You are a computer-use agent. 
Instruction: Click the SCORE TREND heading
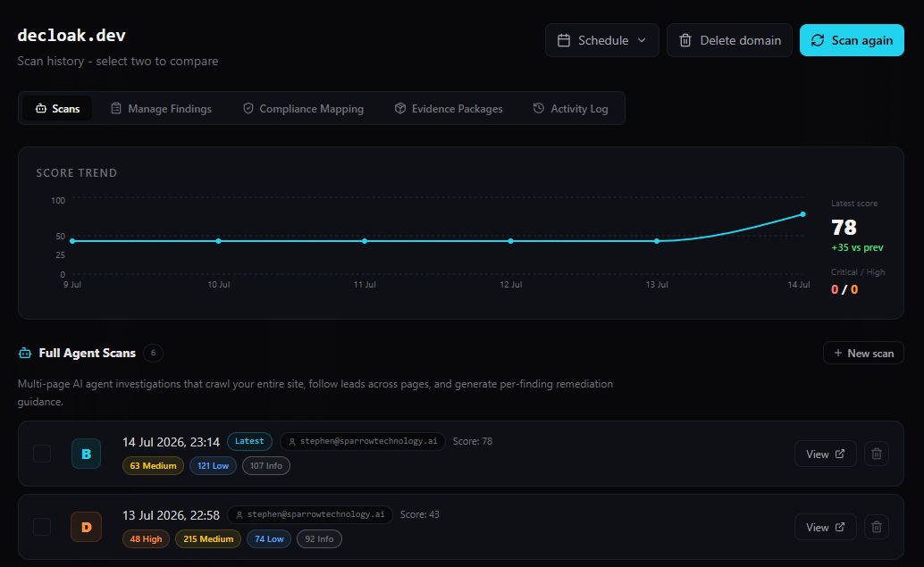coord(77,173)
